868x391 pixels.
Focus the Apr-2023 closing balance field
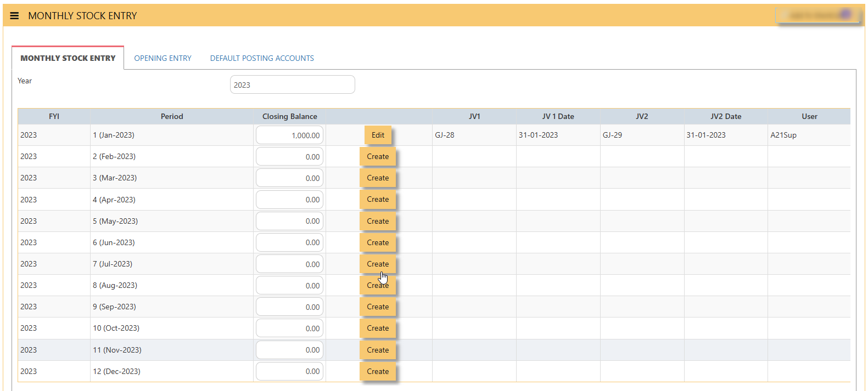pos(289,200)
